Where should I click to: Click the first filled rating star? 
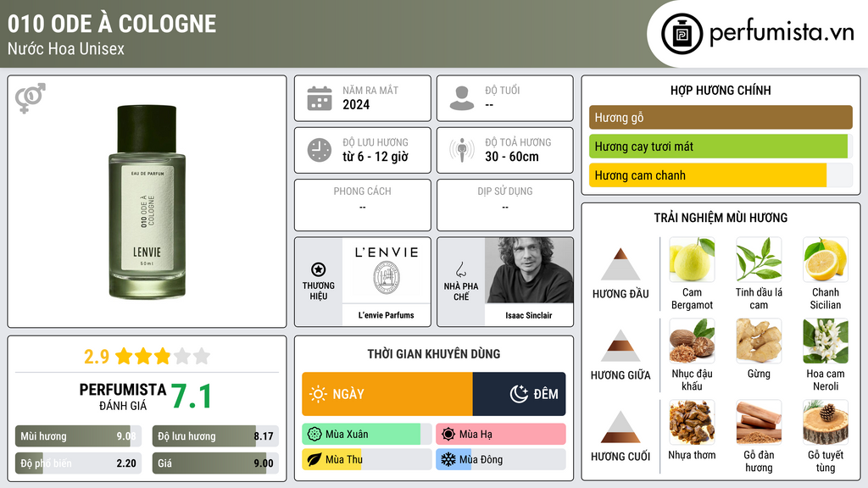point(124,356)
